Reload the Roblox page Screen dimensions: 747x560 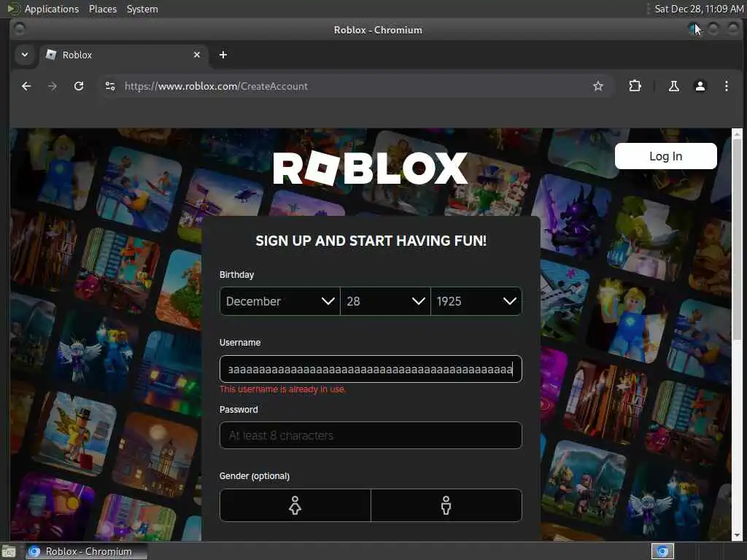click(79, 86)
